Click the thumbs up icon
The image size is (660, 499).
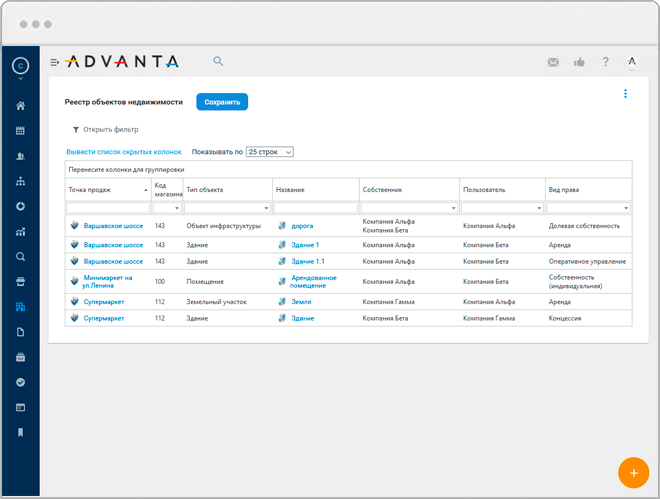(x=579, y=62)
